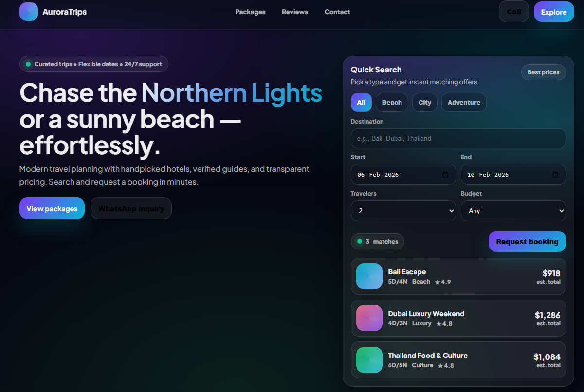Click the Bali Escape package thumbnail
This screenshot has height=392, width=584.
point(369,276)
